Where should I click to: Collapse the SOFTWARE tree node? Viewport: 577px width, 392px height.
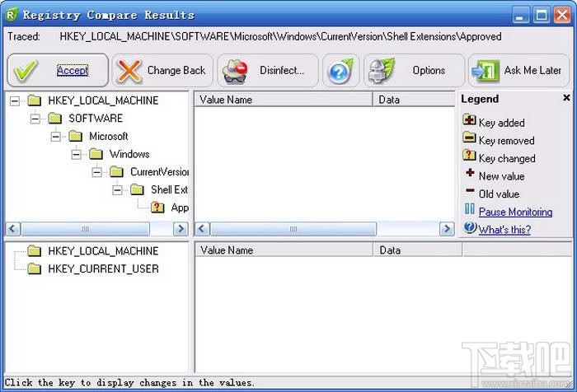coord(35,119)
